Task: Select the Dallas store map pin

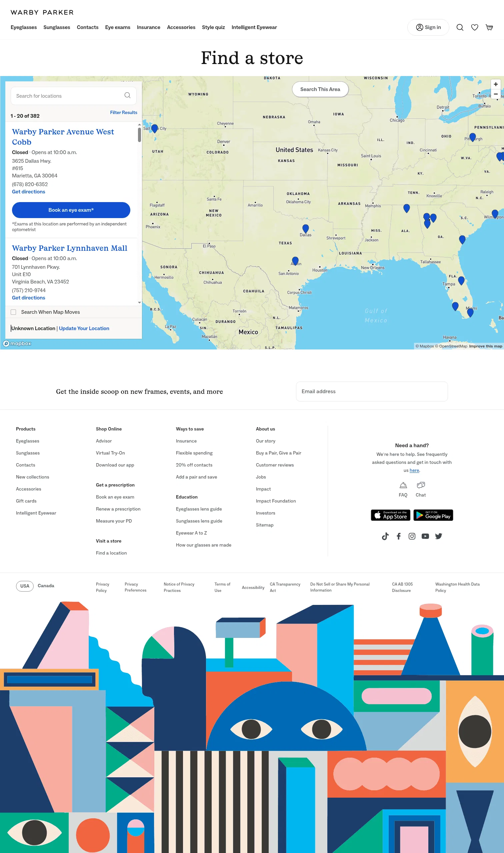Action: [x=306, y=229]
